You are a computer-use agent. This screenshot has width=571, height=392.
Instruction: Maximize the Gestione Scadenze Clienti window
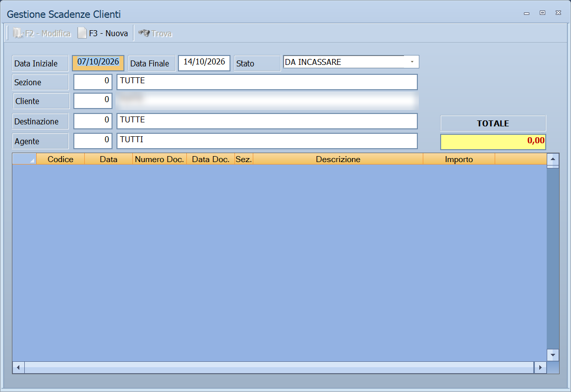(x=542, y=13)
